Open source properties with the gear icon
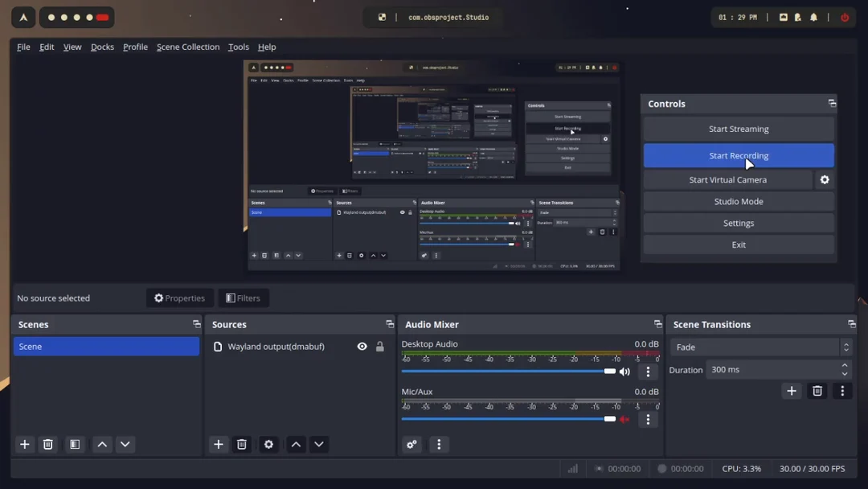868x489 pixels. 268,444
